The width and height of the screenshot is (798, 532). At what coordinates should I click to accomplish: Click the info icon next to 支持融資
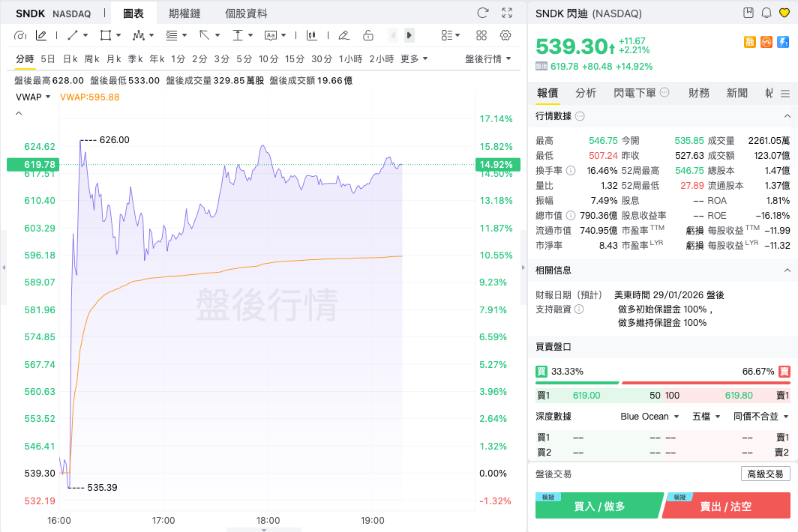tap(579, 309)
